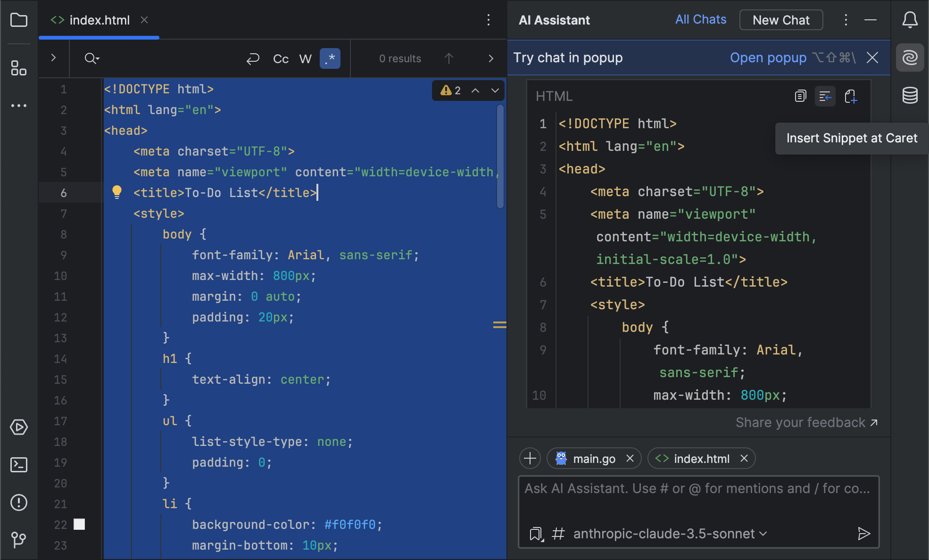Click the intention lightbulb on line 6
The height and width of the screenshot is (560, 929).
(116, 192)
